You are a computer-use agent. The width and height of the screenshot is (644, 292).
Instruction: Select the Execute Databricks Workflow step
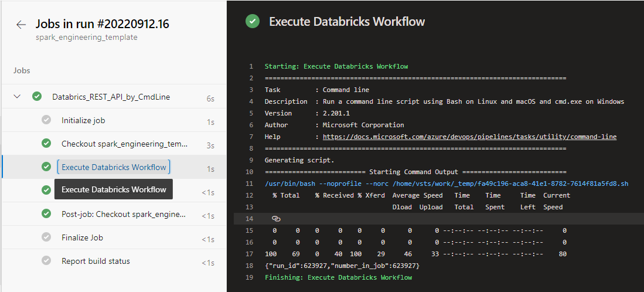[114, 167]
